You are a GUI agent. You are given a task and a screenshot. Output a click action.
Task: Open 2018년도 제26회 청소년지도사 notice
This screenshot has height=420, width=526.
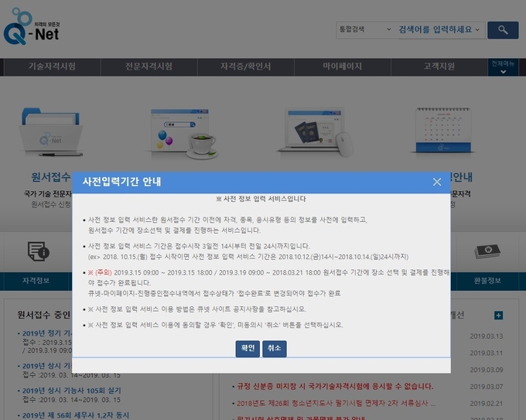336,403
